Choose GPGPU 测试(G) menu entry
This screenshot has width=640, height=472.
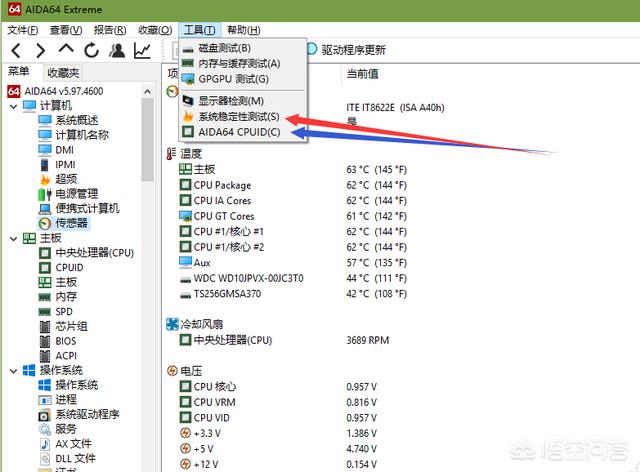tap(242, 79)
